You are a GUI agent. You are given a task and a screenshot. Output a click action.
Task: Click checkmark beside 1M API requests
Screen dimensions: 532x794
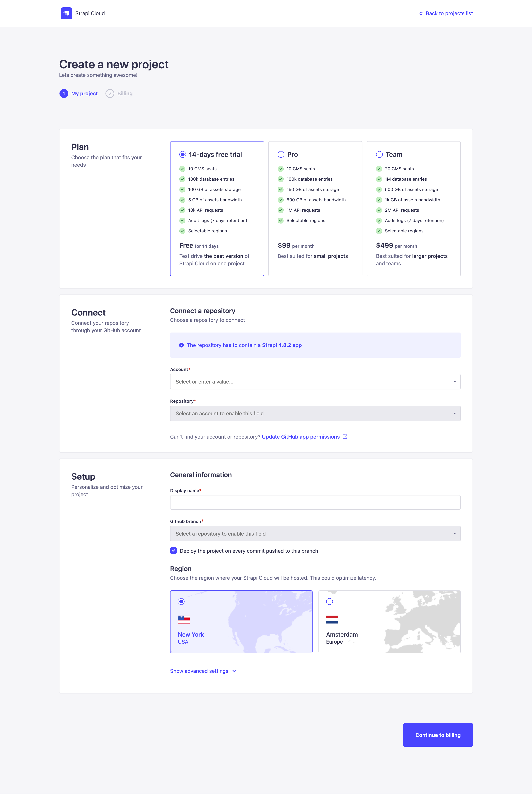coord(281,210)
